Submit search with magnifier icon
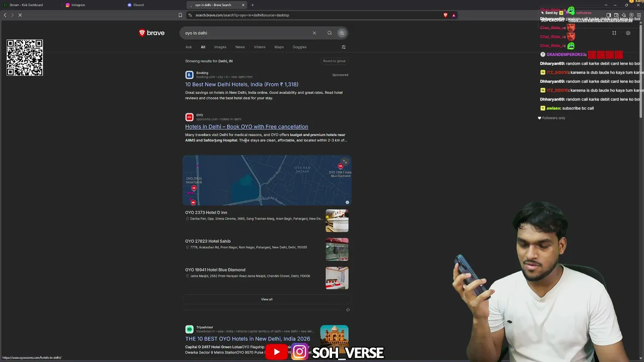644x362 pixels. (x=330, y=33)
